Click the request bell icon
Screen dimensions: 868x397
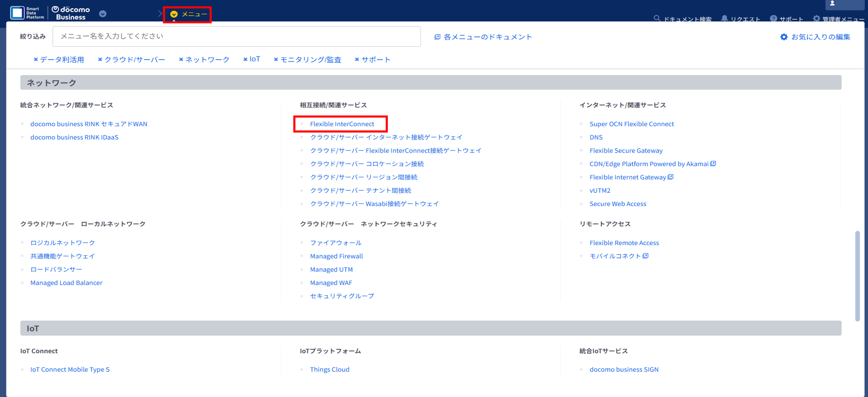click(x=724, y=18)
